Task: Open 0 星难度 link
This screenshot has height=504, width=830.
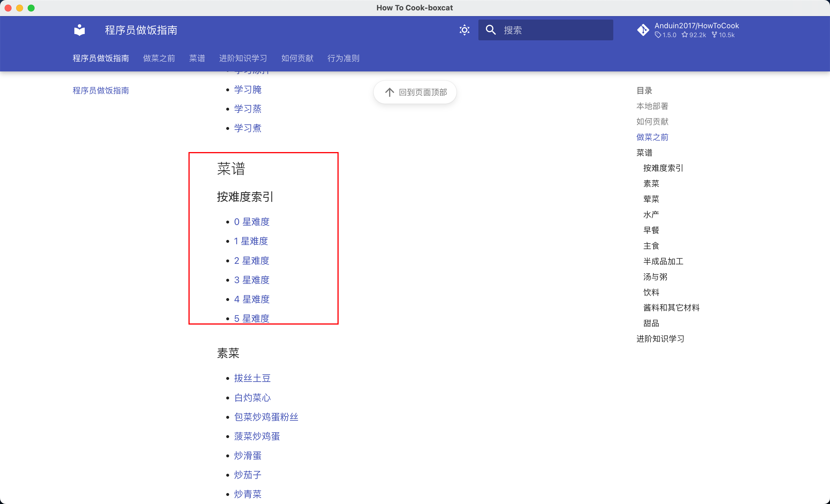Action: click(x=252, y=222)
